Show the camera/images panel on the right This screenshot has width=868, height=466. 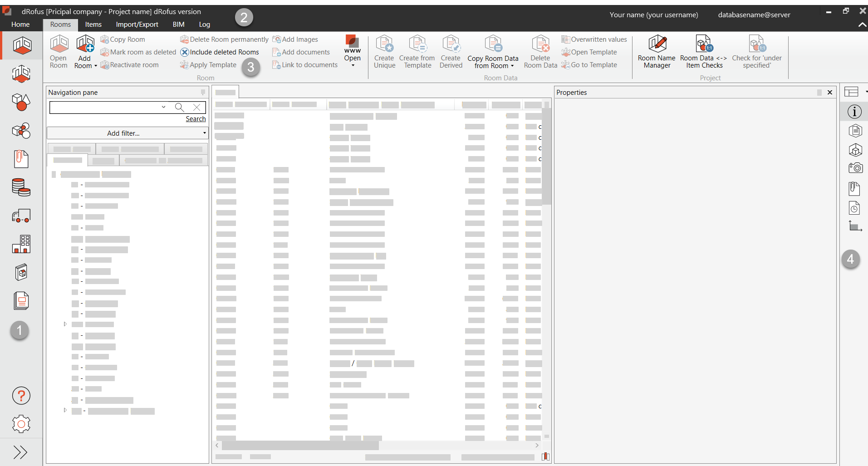pos(855,168)
